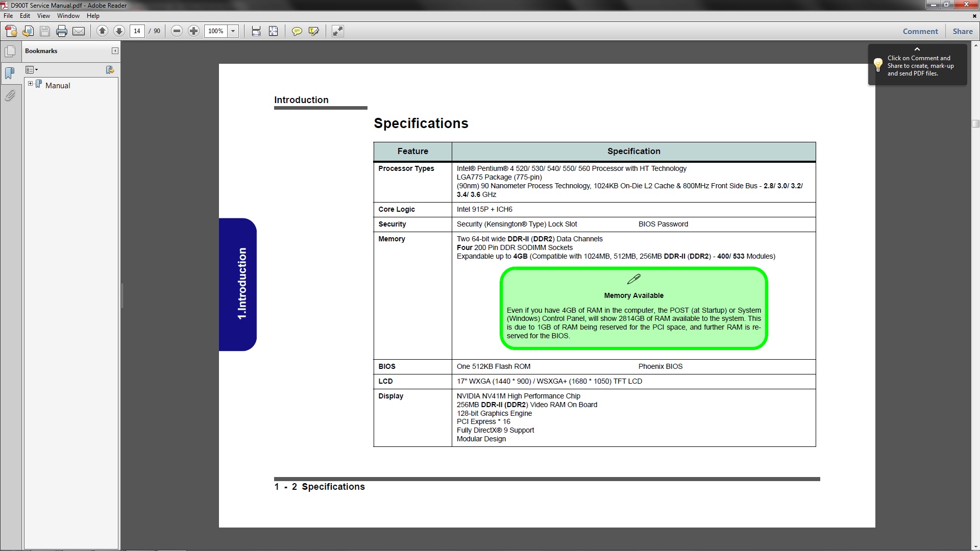Click the Modular Design line
The image size is (980, 551).
481,439
